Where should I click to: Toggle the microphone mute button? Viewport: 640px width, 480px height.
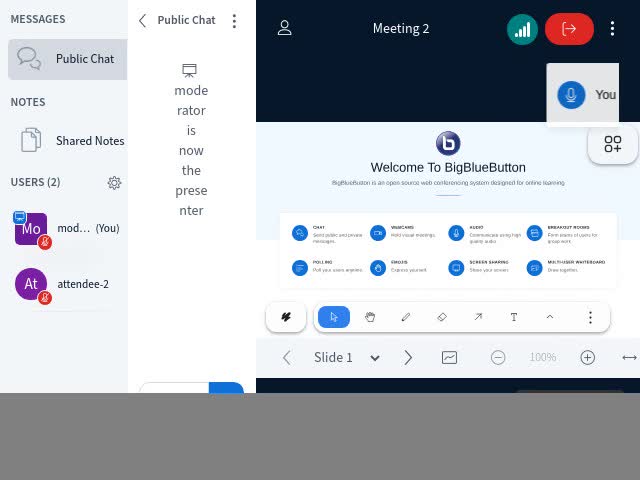click(571, 95)
